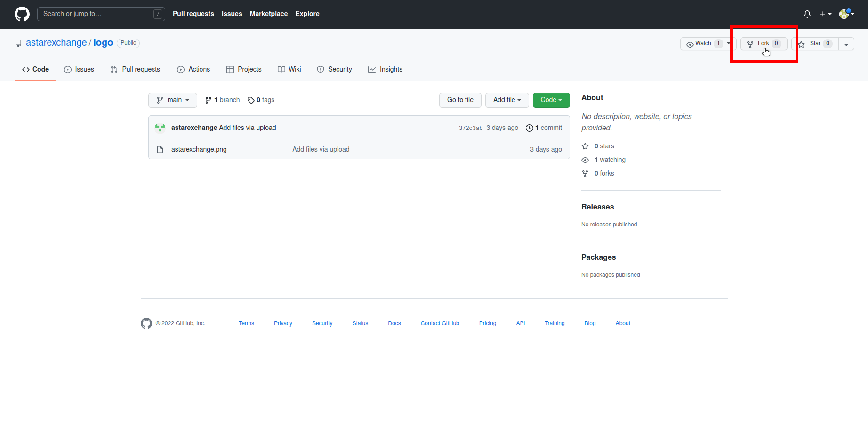Switch to the Projects tab
The height and width of the screenshot is (426, 868).
[x=244, y=69]
